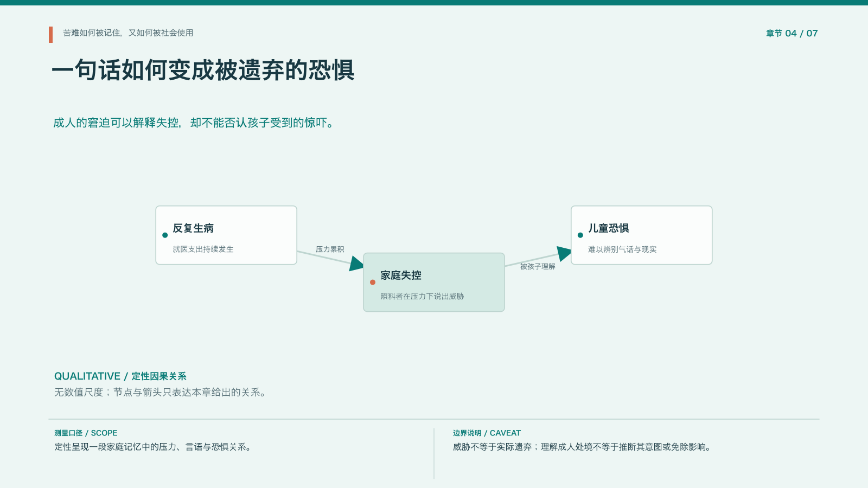
Task: Click the teal dot beside 反复生病
Action: (x=165, y=235)
